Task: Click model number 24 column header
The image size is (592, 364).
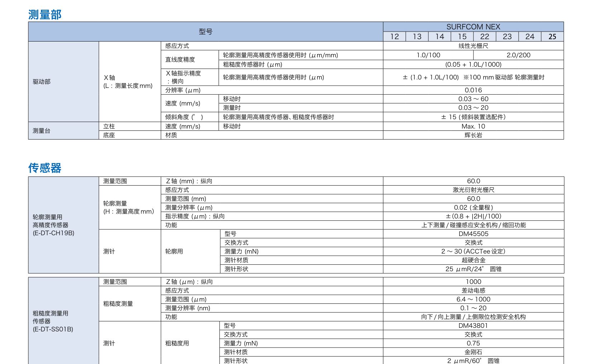Action: pyautogui.click(x=530, y=37)
